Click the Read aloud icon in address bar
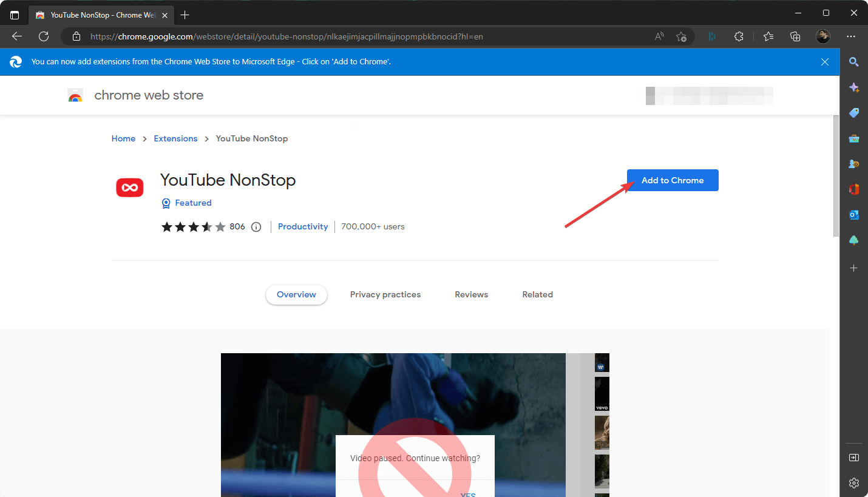 click(x=659, y=36)
